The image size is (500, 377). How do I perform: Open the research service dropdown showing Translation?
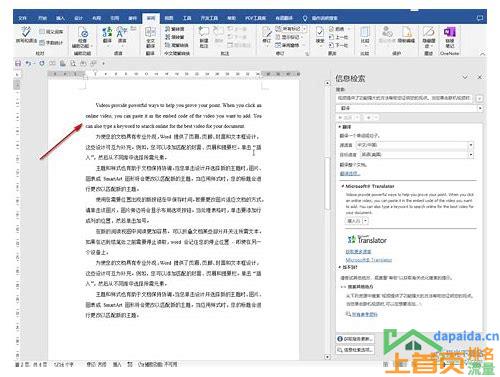tap(480, 108)
